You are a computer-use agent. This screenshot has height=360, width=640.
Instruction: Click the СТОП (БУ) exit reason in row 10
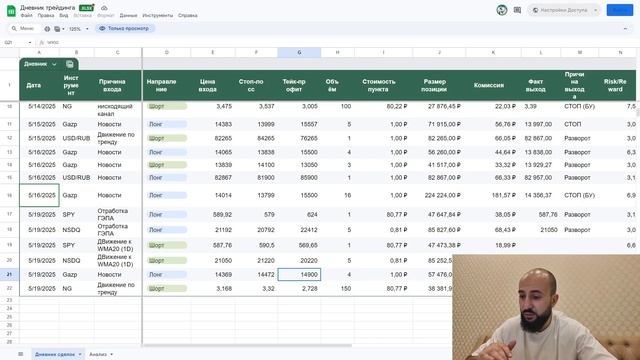[x=580, y=107]
